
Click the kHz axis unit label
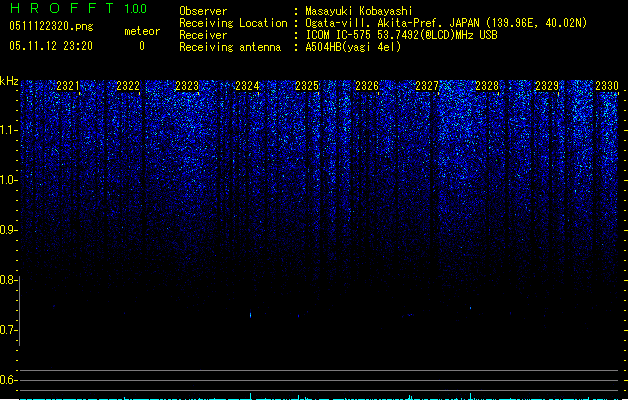click(x=9, y=81)
